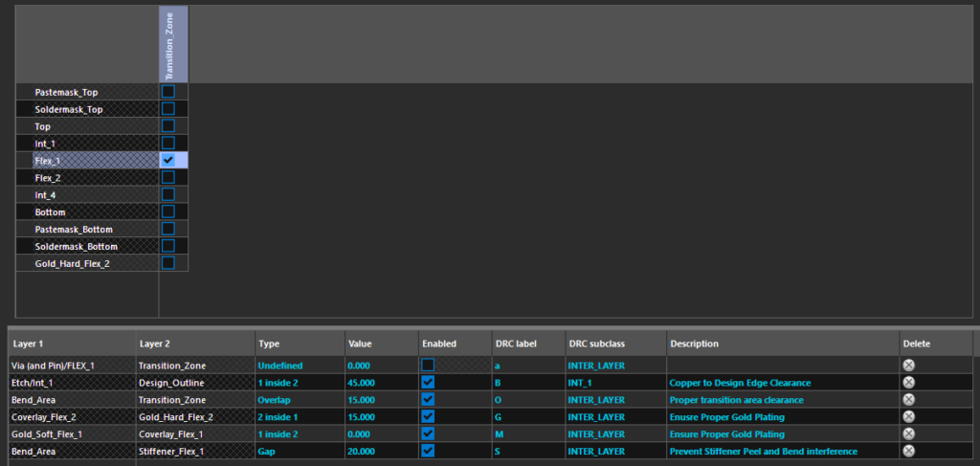Check Transition_Zone box for Gold_Hard_Flex_2

pos(168,263)
